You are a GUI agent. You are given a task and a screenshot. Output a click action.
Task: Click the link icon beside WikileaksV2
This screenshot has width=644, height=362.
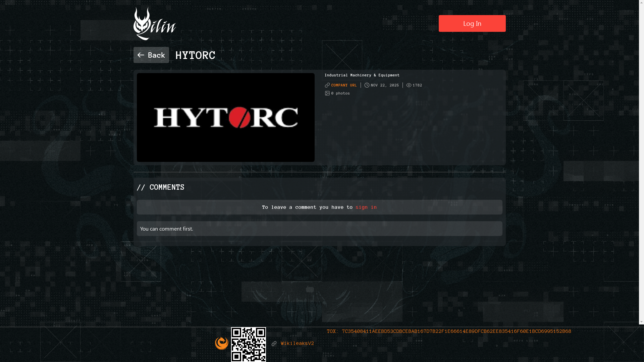[274, 344]
